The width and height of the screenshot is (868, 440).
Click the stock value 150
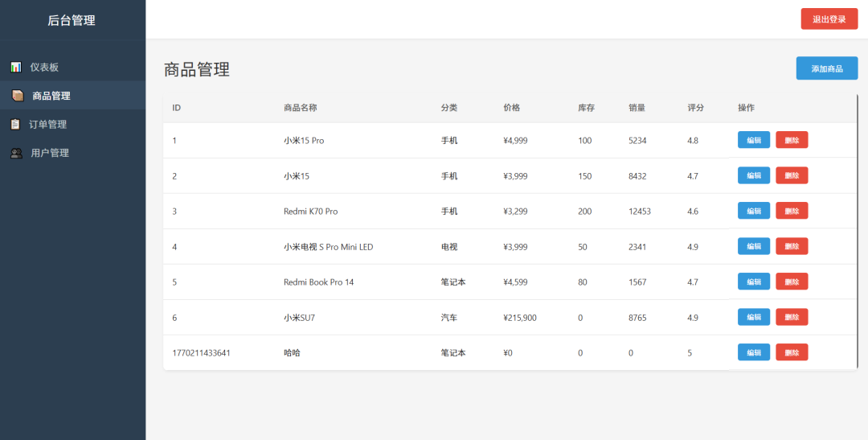(x=584, y=175)
